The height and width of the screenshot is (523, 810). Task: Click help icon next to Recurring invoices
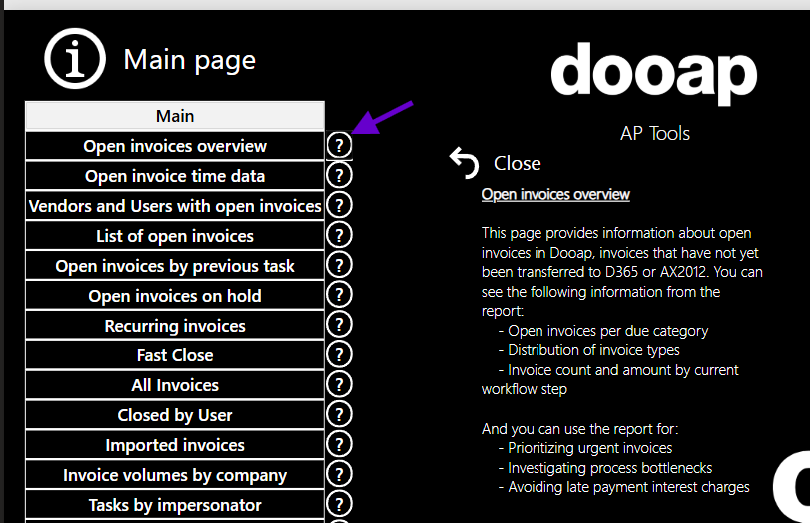pyautogui.click(x=339, y=325)
